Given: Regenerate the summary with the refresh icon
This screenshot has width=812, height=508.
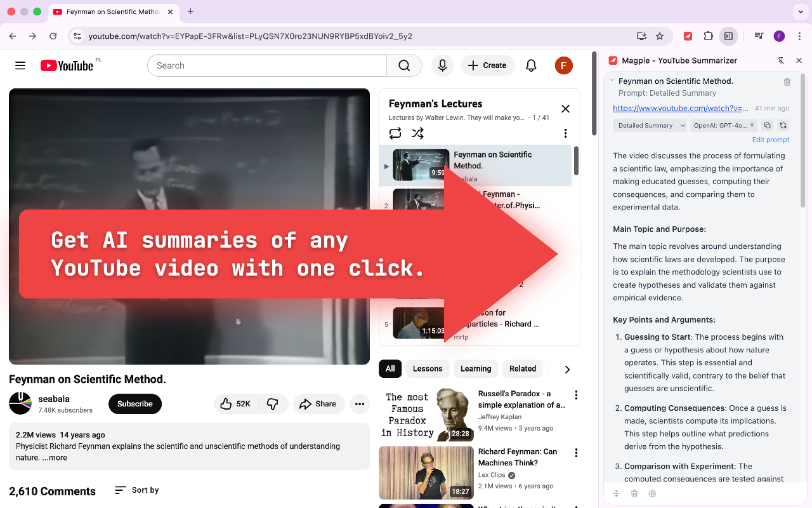Looking at the screenshot, I should [783, 125].
